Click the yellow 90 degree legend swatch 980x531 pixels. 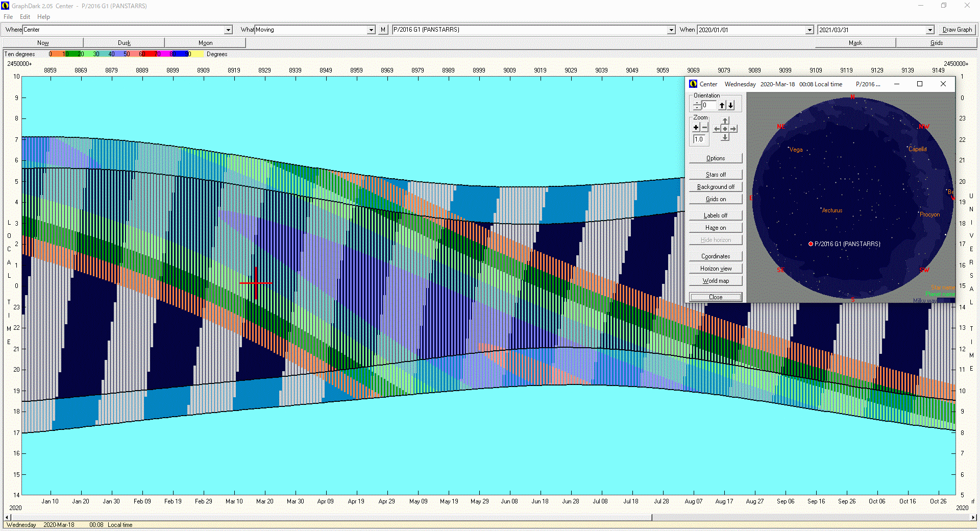point(197,54)
